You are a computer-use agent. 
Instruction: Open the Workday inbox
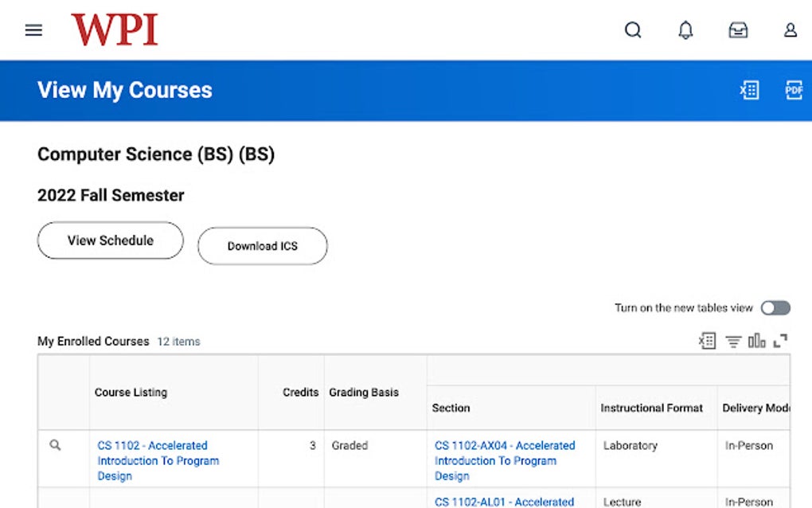pos(738,29)
